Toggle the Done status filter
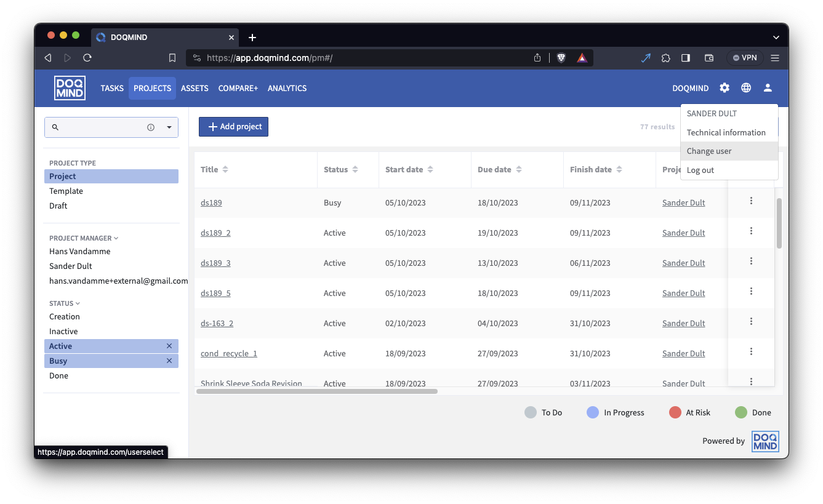The image size is (823, 504). 59,375
